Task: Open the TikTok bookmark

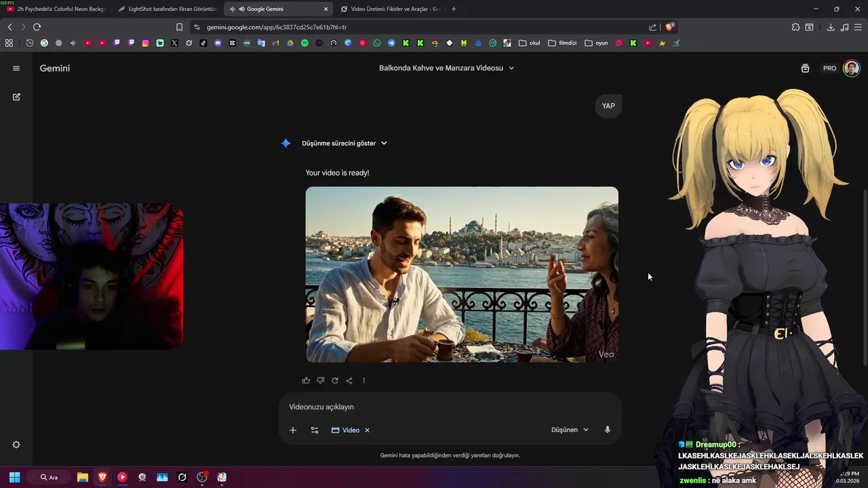Action: [x=203, y=43]
